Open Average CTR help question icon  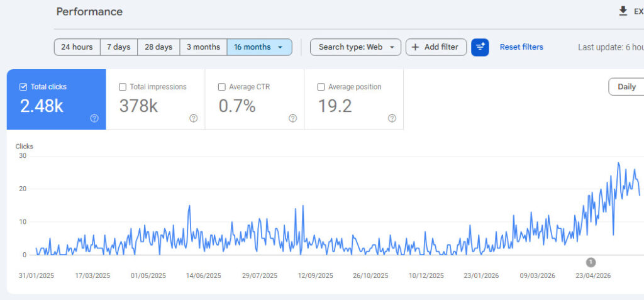(x=293, y=118)
